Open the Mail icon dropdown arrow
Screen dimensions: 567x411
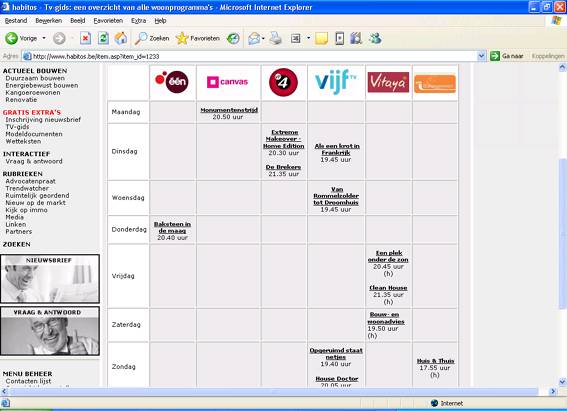(263, 38)
